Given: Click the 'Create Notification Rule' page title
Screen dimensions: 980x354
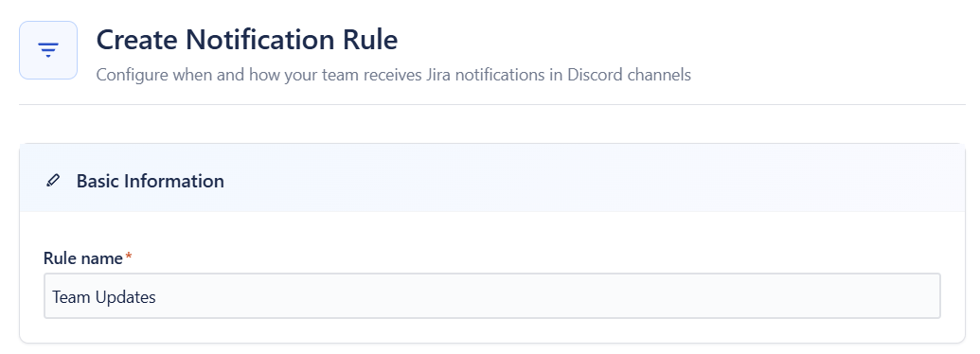Looking at the screenshot, I should click(247, 40).
